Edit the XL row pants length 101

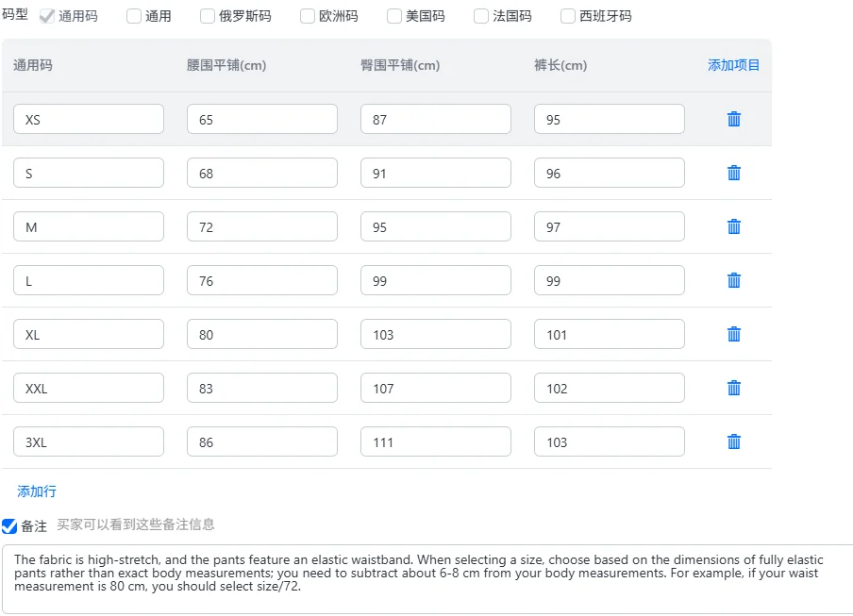[610, 334]
